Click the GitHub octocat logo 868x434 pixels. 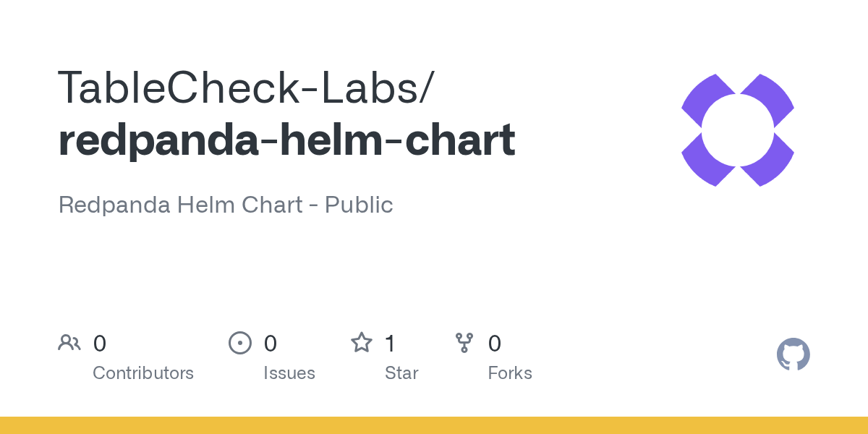pyautogui.click(x=793, y=354)
